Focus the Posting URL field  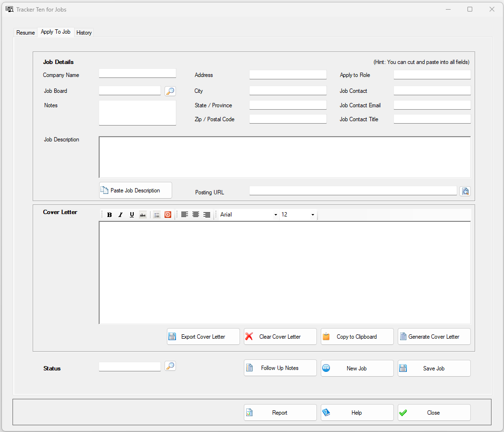point(353,191)
